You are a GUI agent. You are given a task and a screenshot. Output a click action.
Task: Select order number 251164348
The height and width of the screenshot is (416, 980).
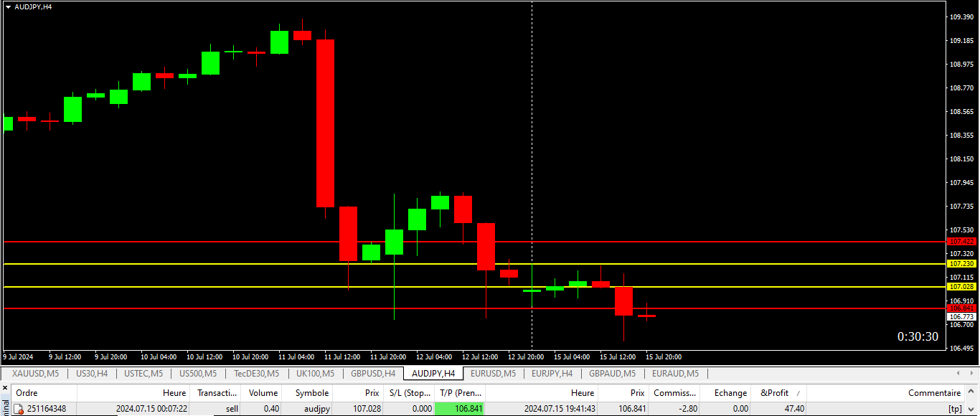click(x=47, y=409)
